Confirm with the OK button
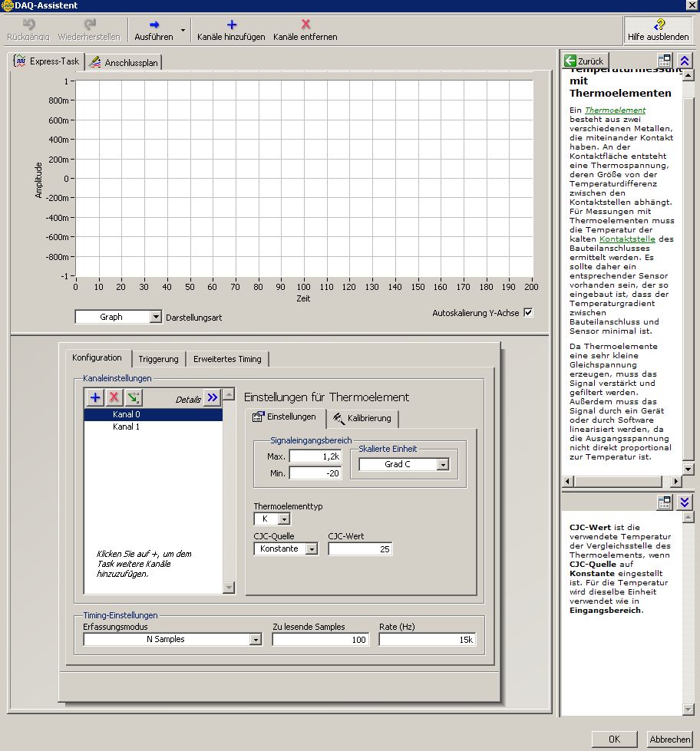The width and height of the screenshot is (700, 751). point(614,739)
